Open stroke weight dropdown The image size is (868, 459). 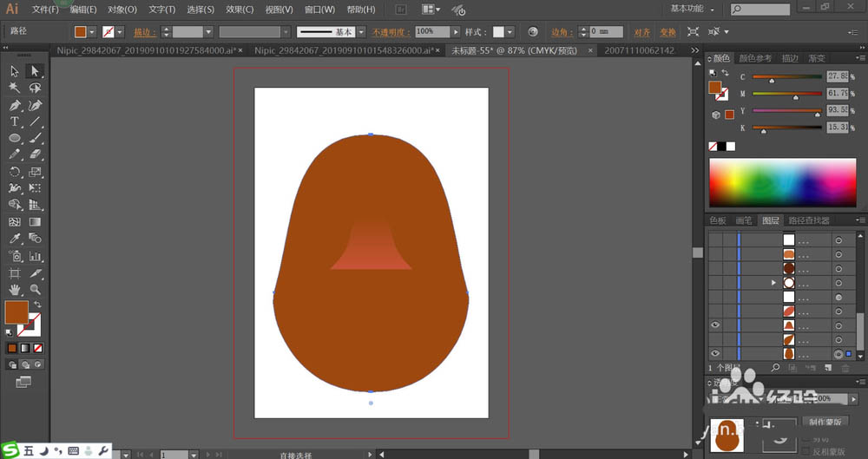(x=208, y=32)
